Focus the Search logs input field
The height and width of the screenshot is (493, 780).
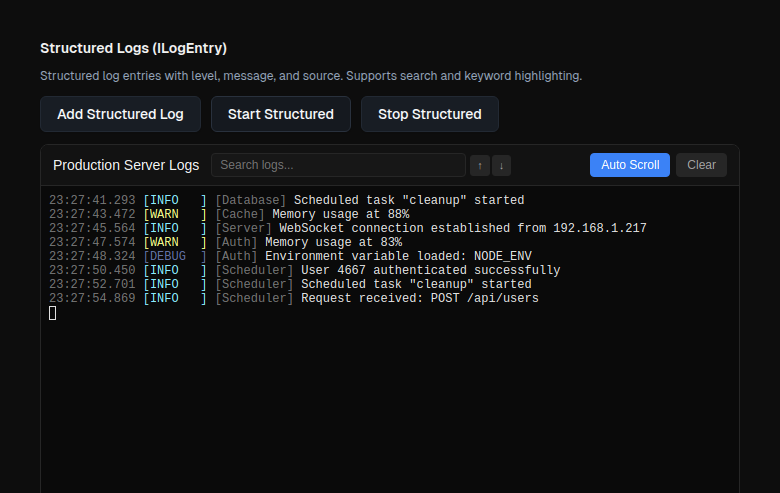pyautogui.click(x=338, y=165)
